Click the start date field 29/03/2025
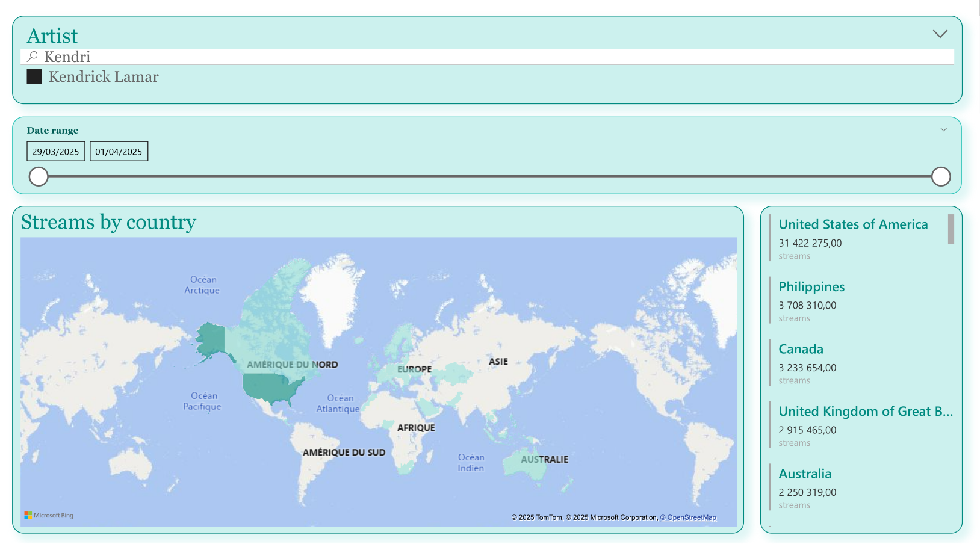 (x=55, y=152)
